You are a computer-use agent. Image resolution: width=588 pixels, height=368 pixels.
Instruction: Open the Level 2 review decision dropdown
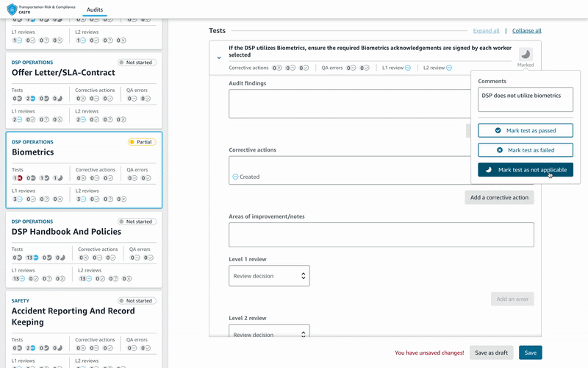[269, 330]
